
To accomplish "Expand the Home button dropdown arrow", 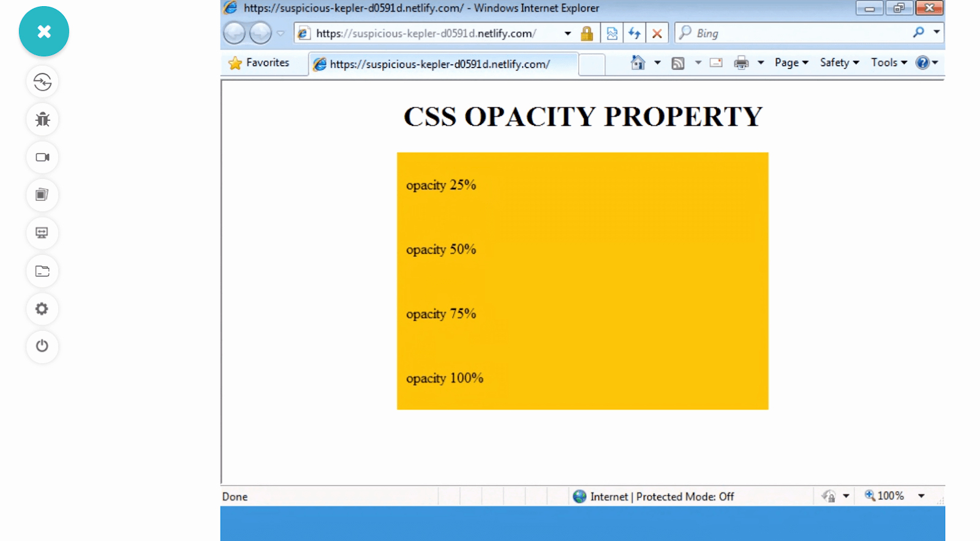I will [657, 62].
